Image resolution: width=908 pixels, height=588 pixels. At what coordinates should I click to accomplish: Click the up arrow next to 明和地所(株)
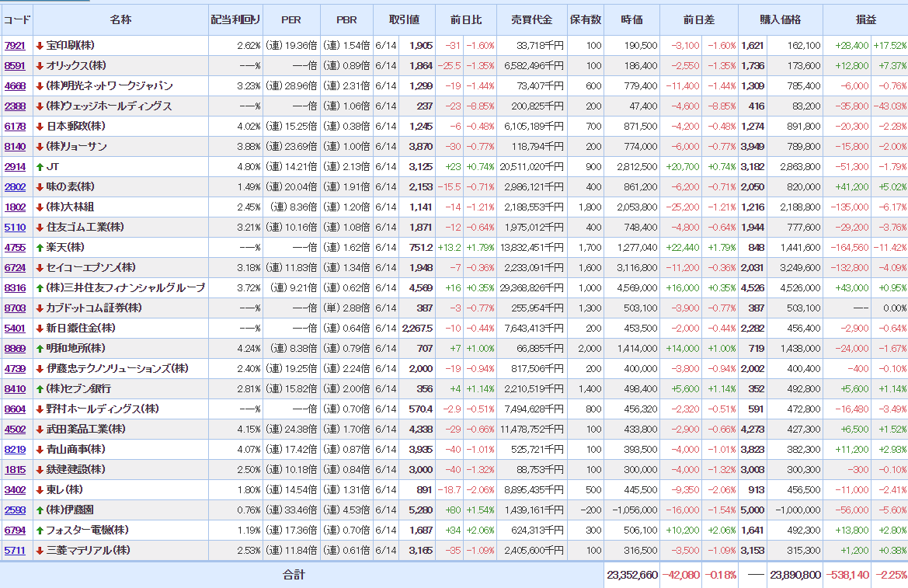pyautogui.click(x=40, y=348)
